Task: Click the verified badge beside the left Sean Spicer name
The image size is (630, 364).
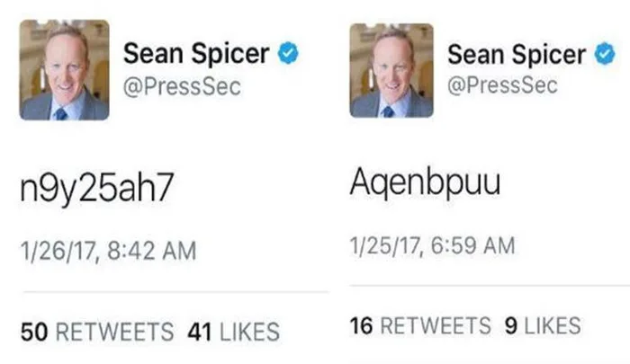Action: [288, 53]
